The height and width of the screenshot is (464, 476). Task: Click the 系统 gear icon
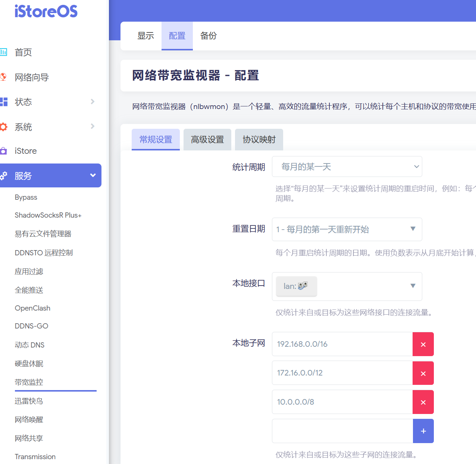tap(4, 127)
